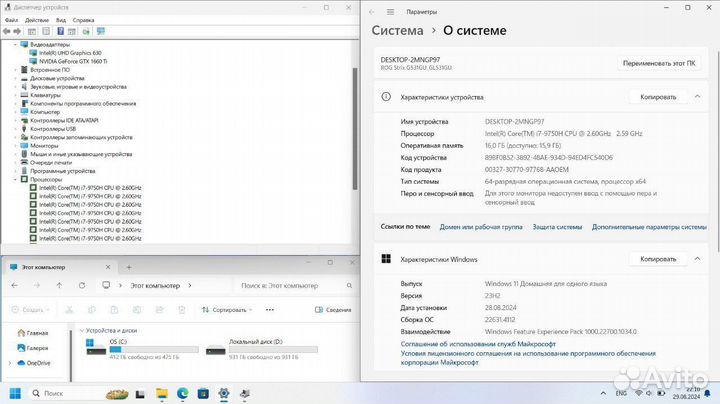Close the Этот компьютер Explorer tab
The height and width of the screenshot is (404, 720).
(x=108, y=267)
